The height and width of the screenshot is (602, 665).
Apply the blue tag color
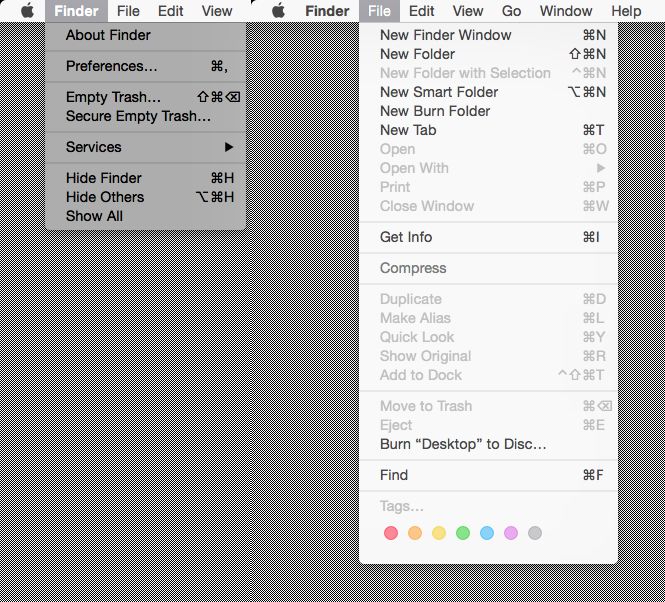pos(487,533)
